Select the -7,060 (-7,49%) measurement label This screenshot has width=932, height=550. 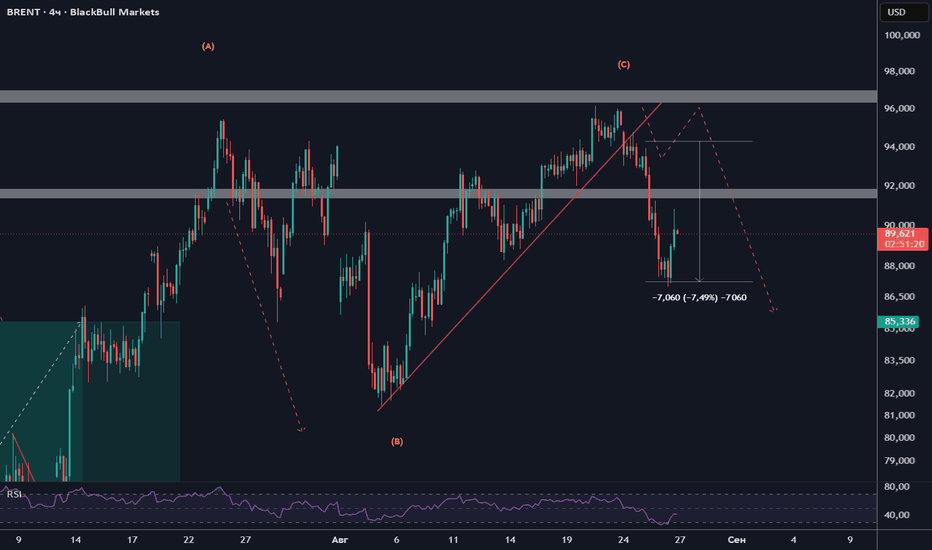pos(699,297)
